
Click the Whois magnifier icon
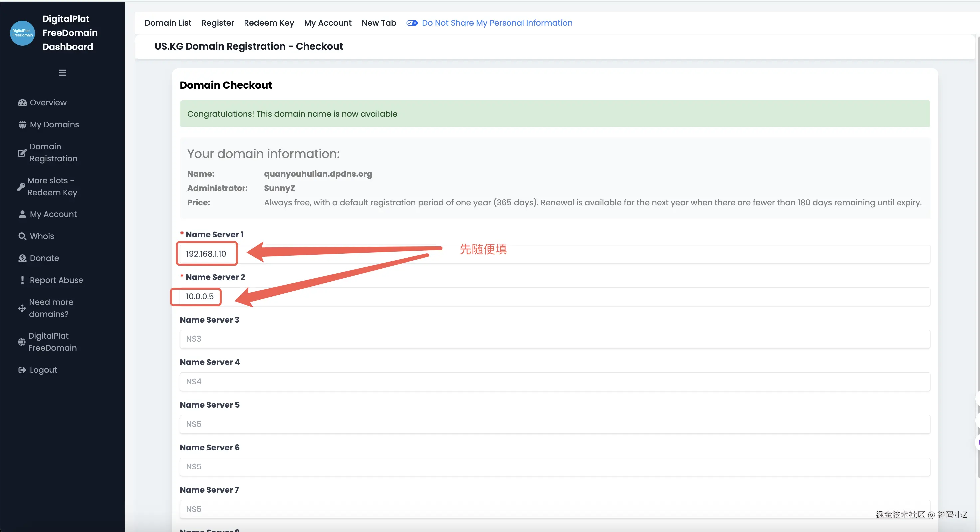click(22, 236)
